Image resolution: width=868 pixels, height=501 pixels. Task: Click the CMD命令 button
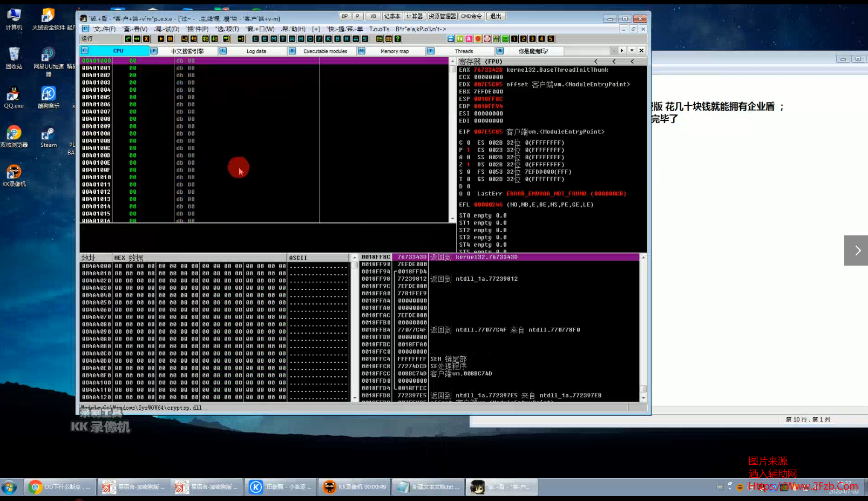(x=471, y=16)
